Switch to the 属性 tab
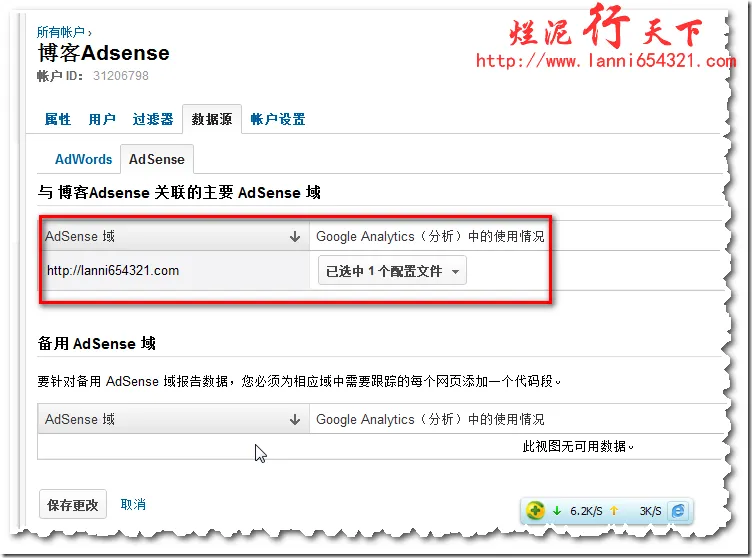Viewport: 752px width, 558px height. (58, 119)
